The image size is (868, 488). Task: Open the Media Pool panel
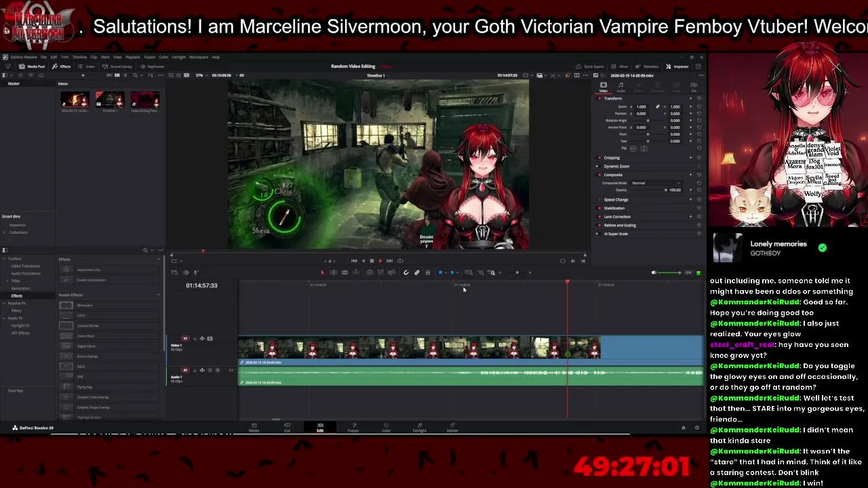point(33,66)
